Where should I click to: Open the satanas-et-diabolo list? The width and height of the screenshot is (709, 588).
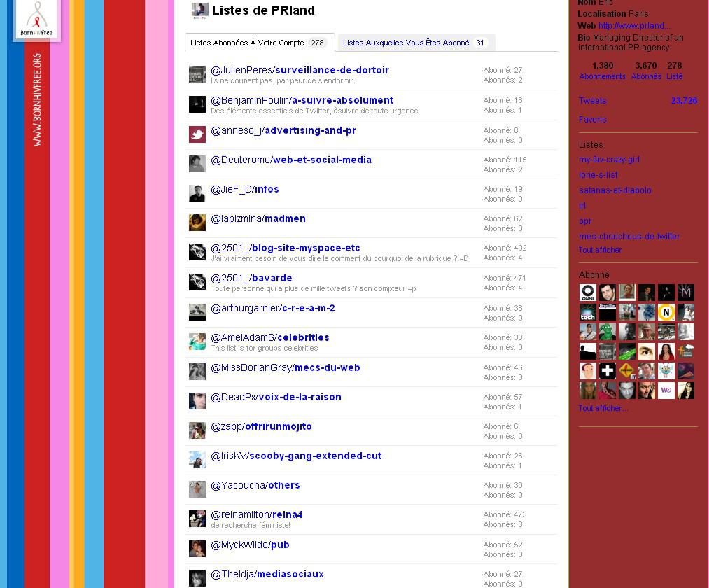pos(615,190)
